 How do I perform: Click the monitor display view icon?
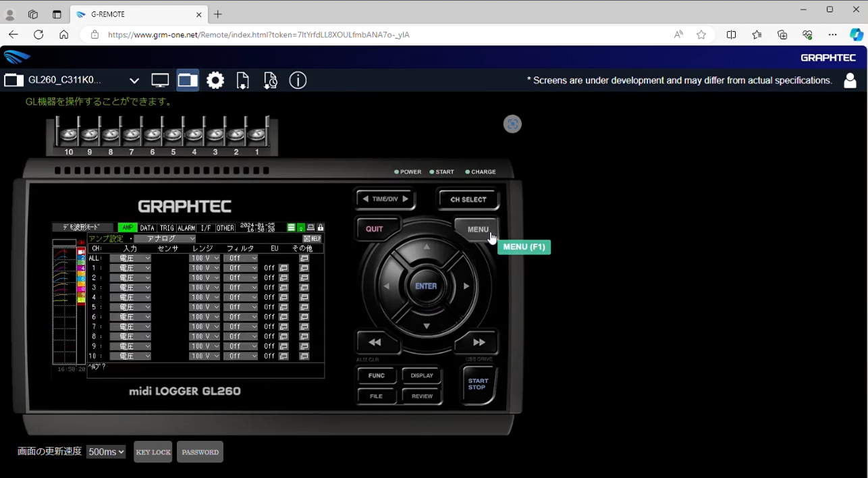pos(160,80)
